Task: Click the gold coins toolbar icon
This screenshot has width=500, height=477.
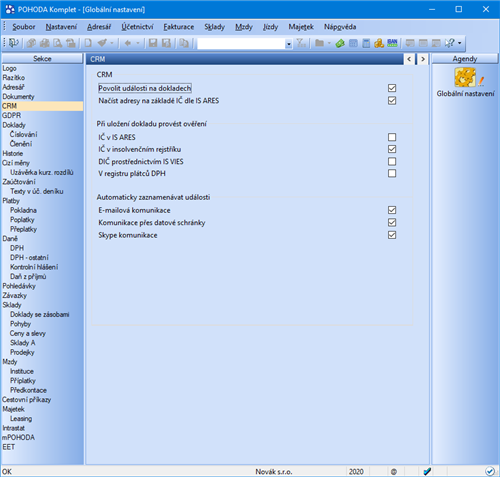Action: (x=379, y=43)
